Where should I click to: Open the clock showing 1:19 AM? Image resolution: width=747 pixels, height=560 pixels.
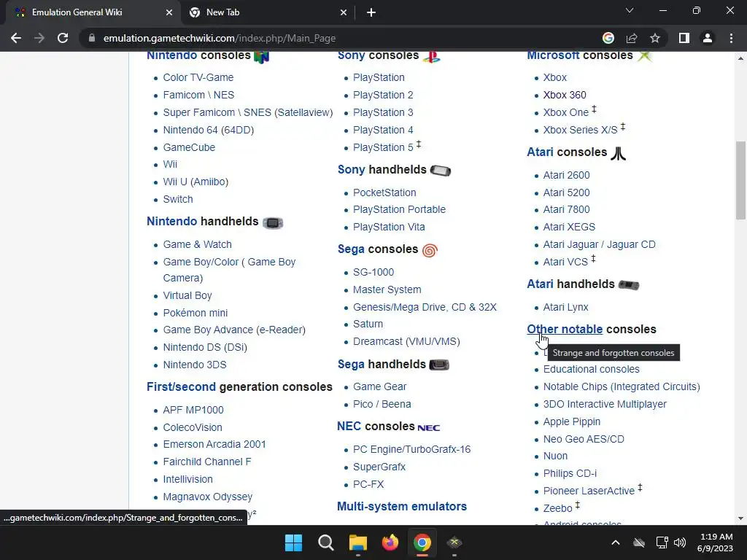pyautogui.click(x=716, y=542)
